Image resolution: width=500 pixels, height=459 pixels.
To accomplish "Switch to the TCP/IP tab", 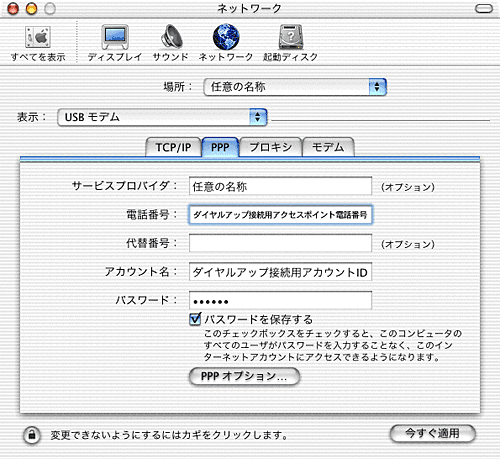I will coord(173,147).
